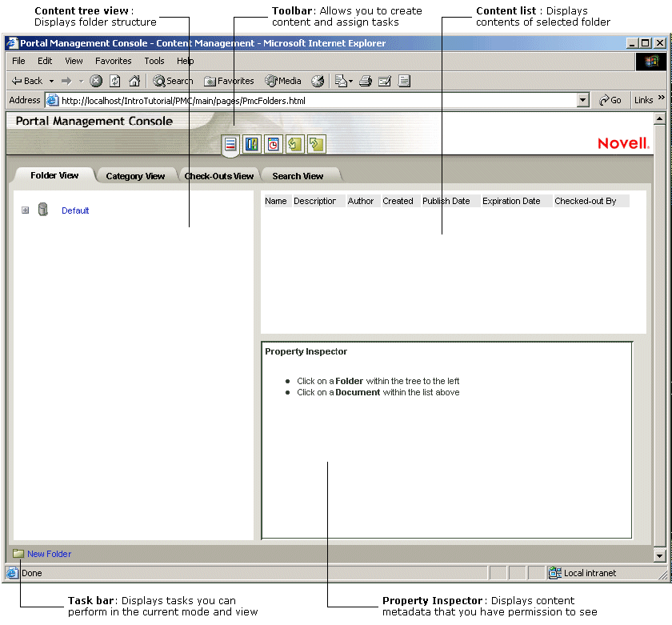Click the Novell logo
Viewport: 672px width, 625px height.
[623, 143]
